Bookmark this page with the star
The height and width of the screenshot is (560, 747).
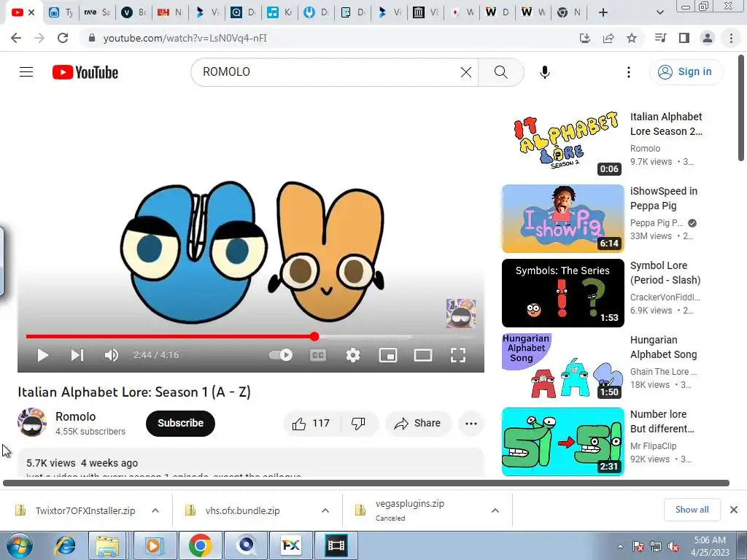[x=632, y=38]
